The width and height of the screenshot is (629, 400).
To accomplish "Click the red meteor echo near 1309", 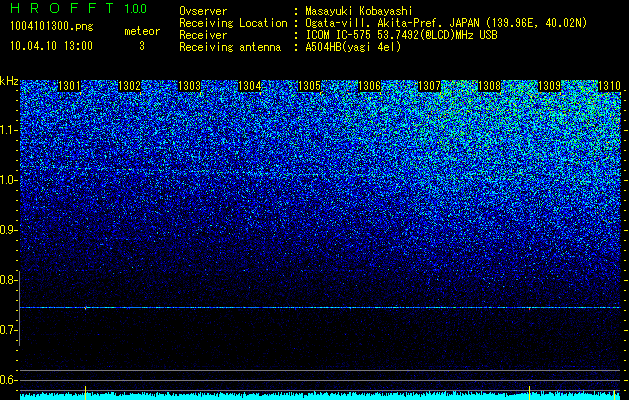I will (x=530, y=309).
